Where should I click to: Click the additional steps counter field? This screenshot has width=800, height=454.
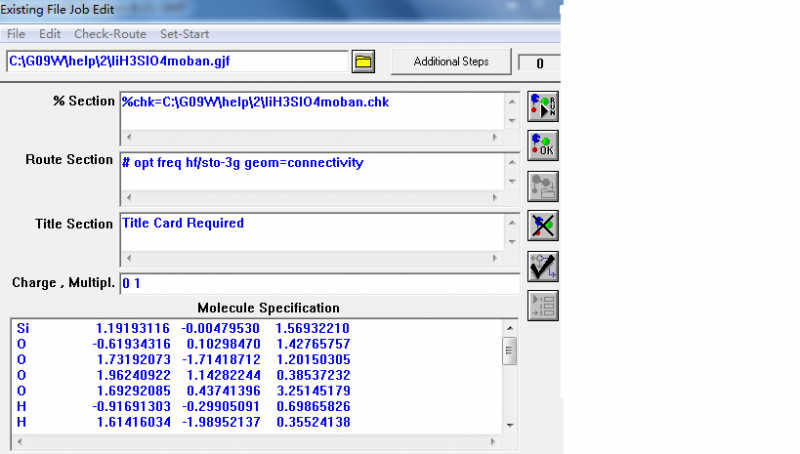click(539, 63)
